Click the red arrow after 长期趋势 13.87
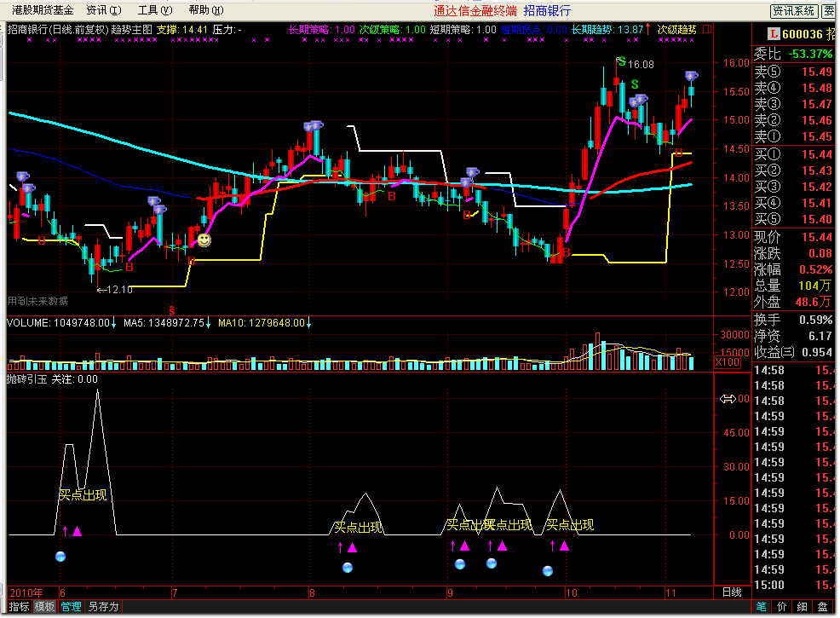The image size is (840, 618). (647, 29)
